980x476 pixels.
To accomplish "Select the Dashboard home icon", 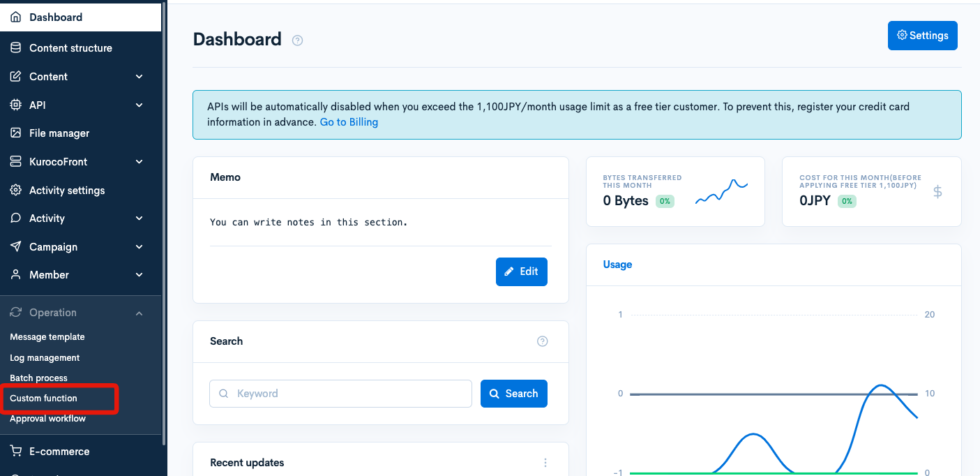I will coord(15,17).
